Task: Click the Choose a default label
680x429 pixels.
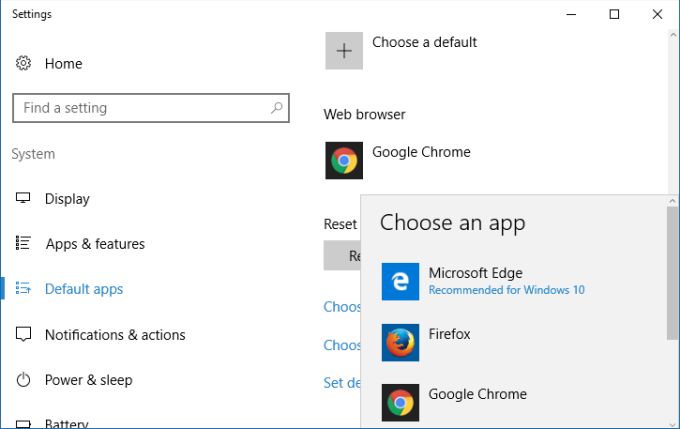Action: (x=424, y=42)
